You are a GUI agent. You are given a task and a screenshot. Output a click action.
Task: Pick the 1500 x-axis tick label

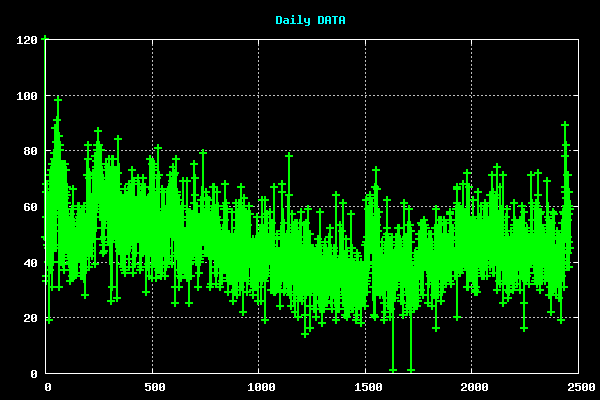(366, 387)
